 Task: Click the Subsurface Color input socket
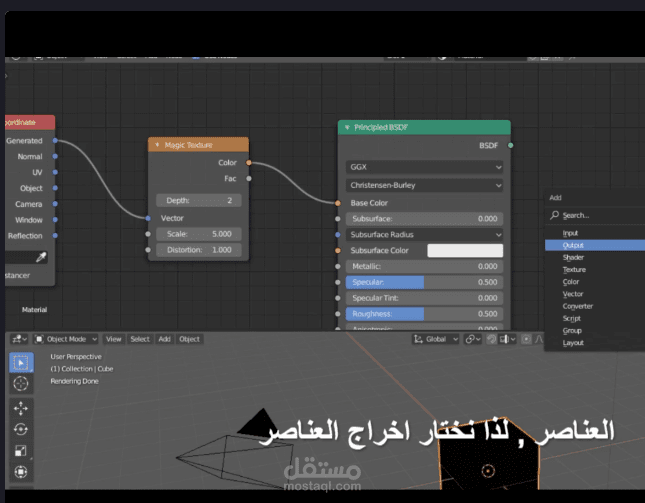[x=338, y=250]
